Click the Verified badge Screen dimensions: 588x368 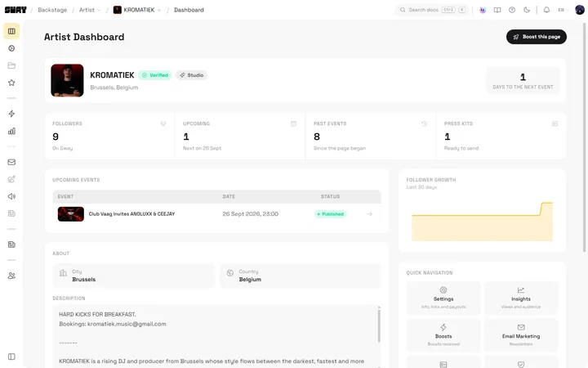[155, 75]
